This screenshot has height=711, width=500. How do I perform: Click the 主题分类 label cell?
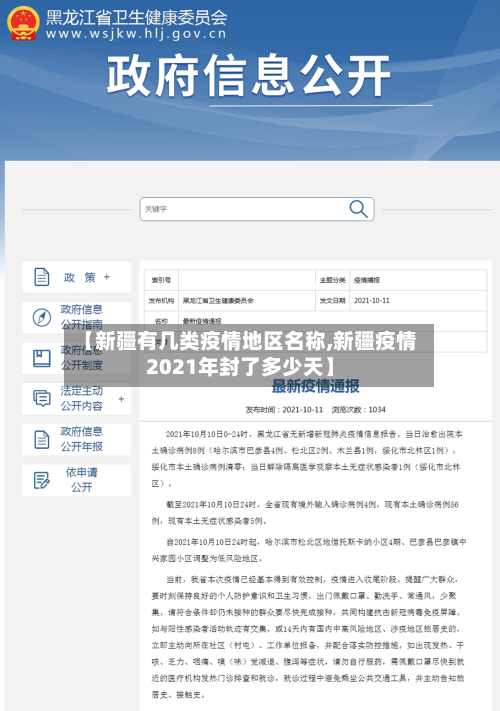click(332, 280)
